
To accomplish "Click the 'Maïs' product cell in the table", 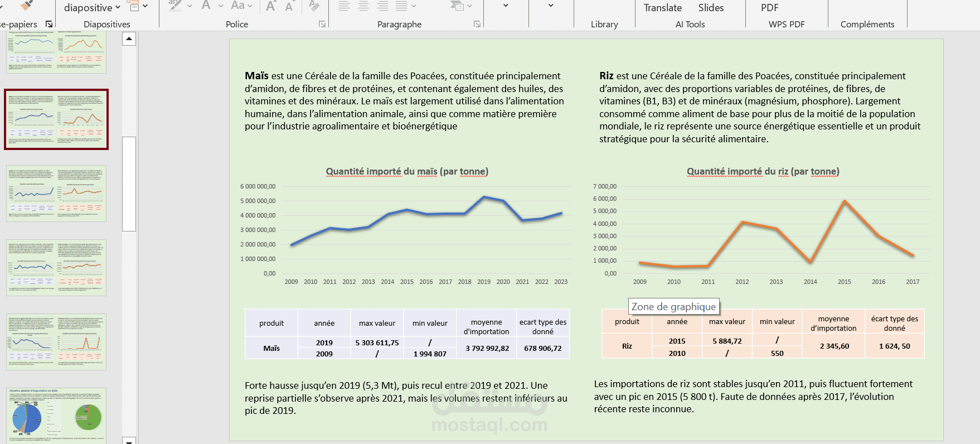I will [271, 348].
